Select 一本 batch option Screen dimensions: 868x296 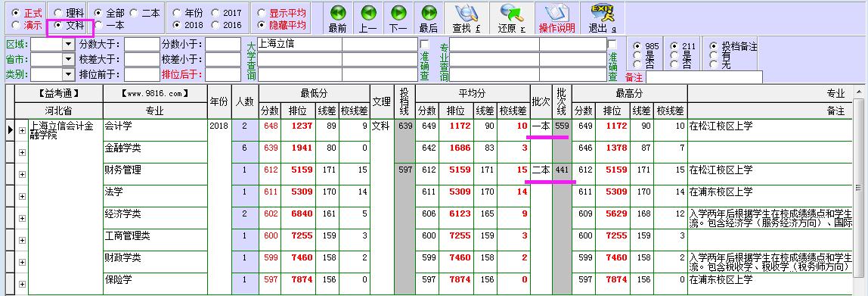click(x=98, y=25)
